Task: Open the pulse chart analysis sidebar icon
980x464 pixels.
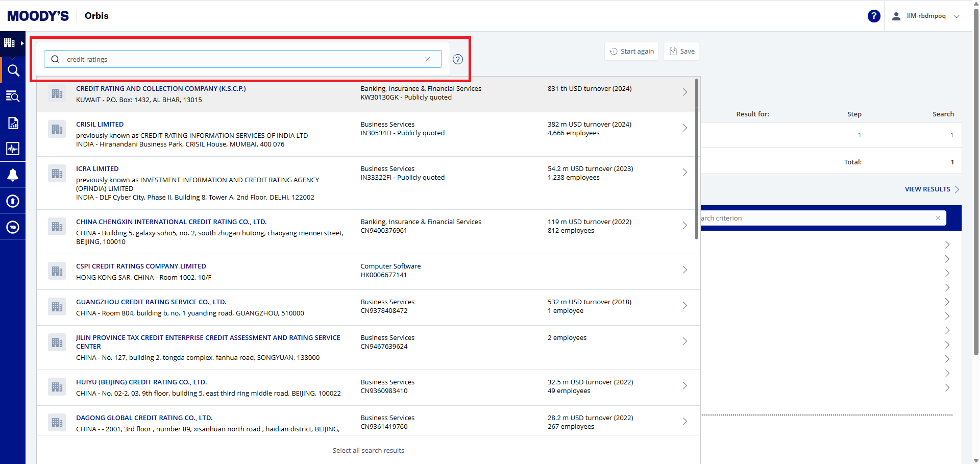Action: point(13,149)
